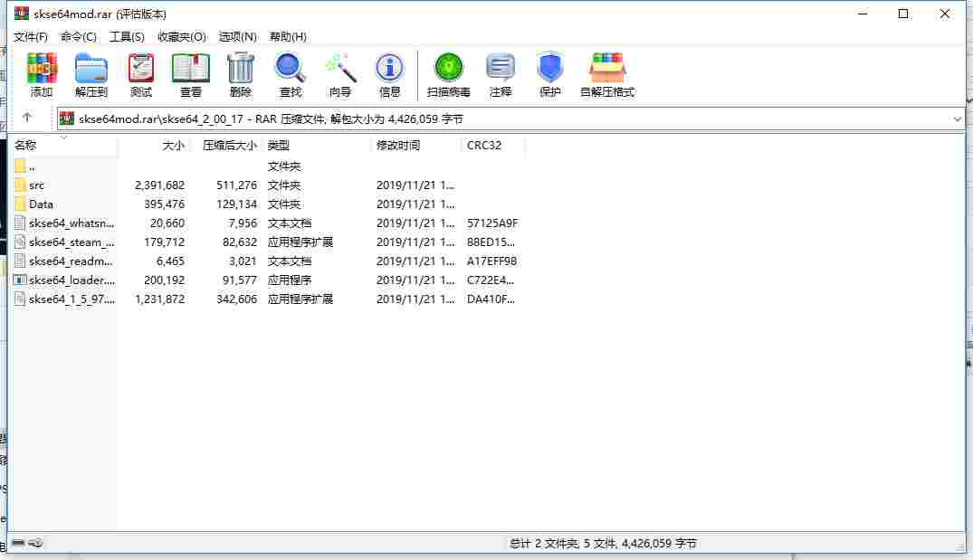Run the 测试 (Test) archive tool
Viewport: 973px width, 560px height.
pyautogui.click(x=141, y=74)
